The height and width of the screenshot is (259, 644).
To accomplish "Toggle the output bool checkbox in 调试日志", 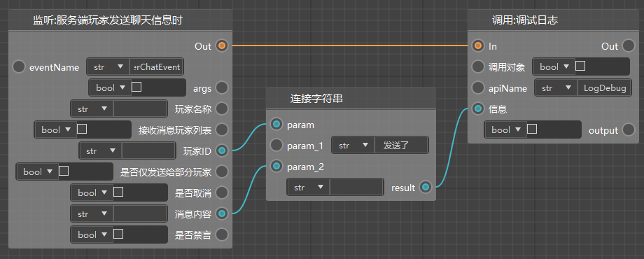I will [532, 129].
